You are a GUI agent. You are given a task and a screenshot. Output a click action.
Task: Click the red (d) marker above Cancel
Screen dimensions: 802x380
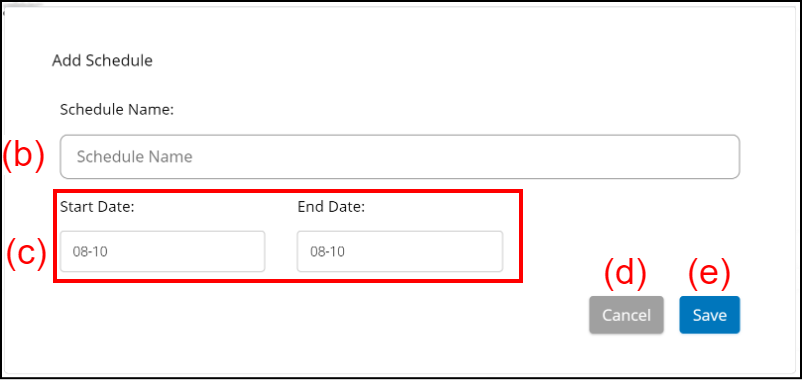pos(626,274)
